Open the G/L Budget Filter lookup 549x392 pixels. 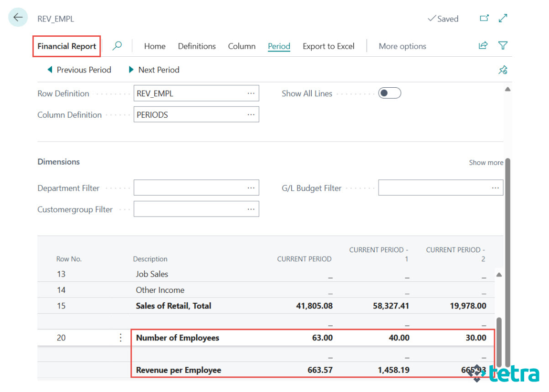496,187
